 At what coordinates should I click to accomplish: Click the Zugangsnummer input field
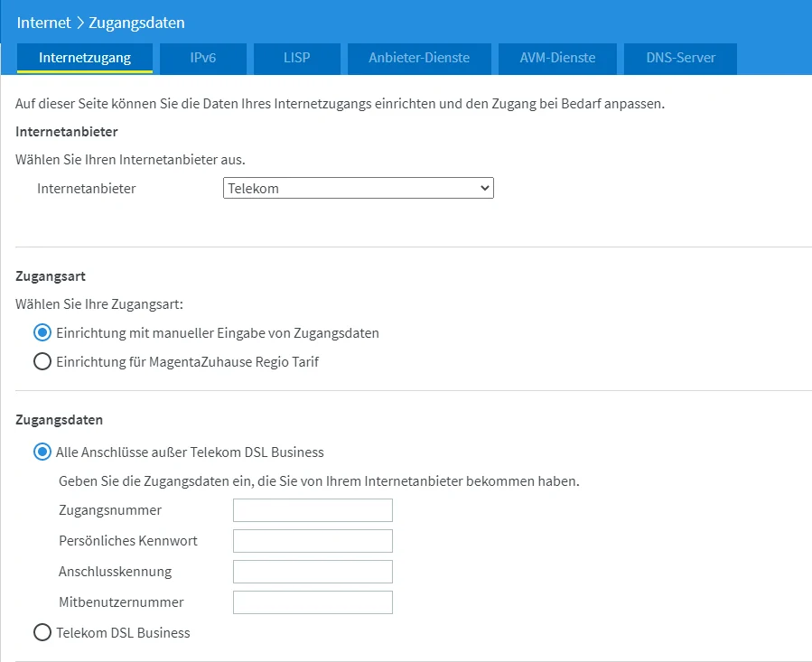click(x=313, y=510)
